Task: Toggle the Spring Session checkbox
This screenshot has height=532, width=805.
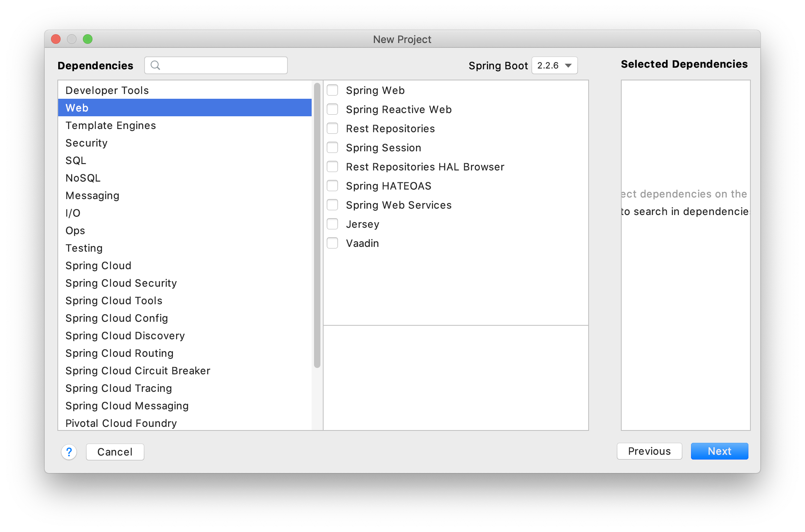Action: 332,148
